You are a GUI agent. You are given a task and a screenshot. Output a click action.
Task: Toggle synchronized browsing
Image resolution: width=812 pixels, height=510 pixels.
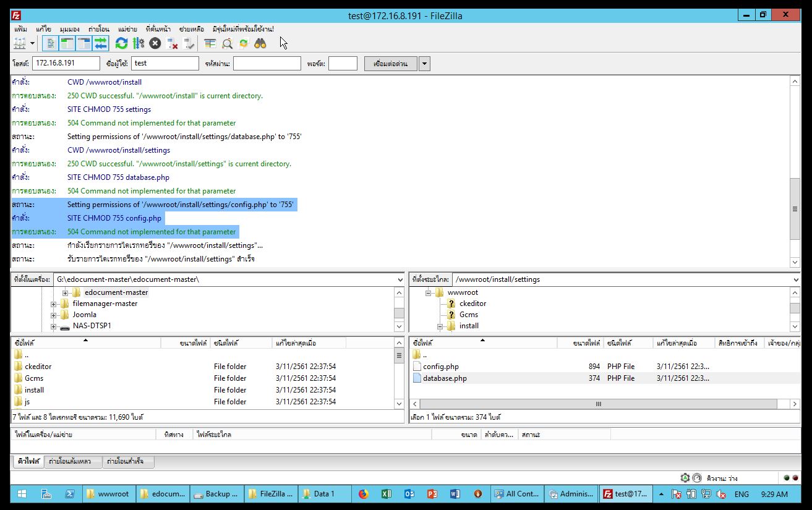pos(244,43)
